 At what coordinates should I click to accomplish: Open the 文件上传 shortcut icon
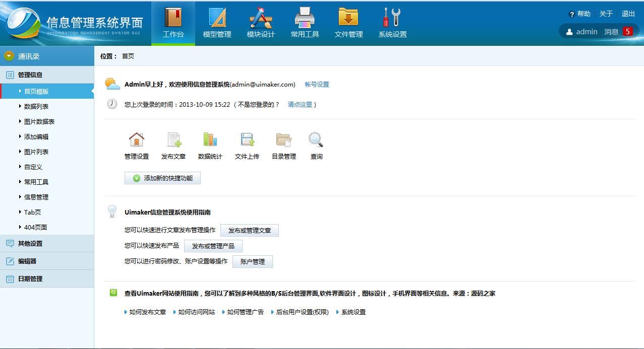click(247, 139)
